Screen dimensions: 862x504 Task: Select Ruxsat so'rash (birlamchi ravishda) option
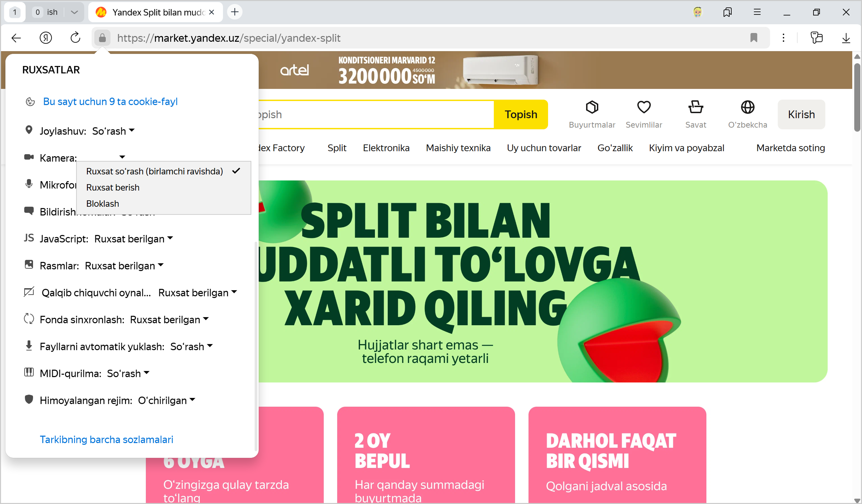(155, 171)
